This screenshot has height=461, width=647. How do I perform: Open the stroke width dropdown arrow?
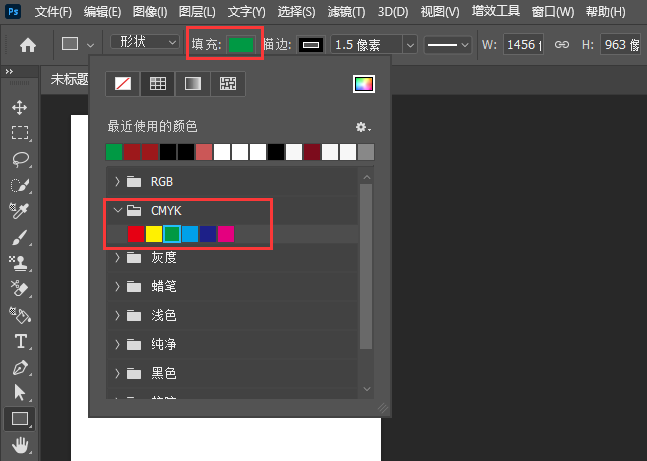(x=410, y=45)
